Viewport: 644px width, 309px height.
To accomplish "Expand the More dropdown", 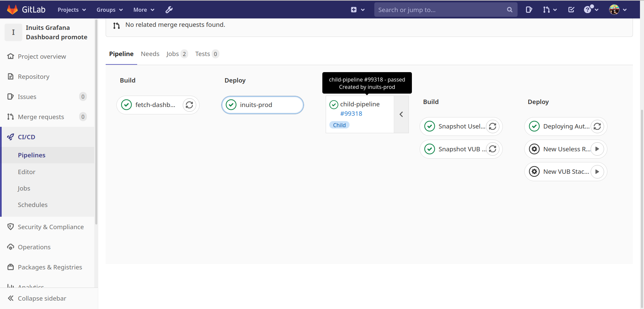I will point(144,10).
